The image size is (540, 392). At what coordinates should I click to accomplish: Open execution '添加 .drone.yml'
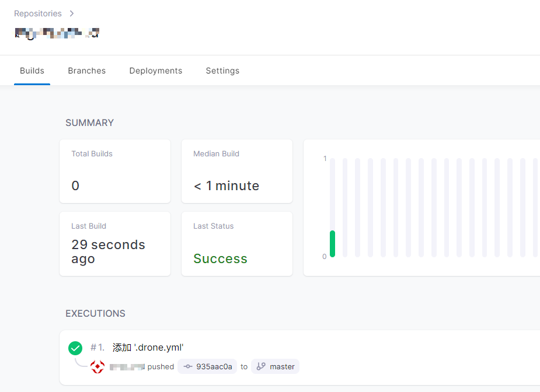[148, 348]
